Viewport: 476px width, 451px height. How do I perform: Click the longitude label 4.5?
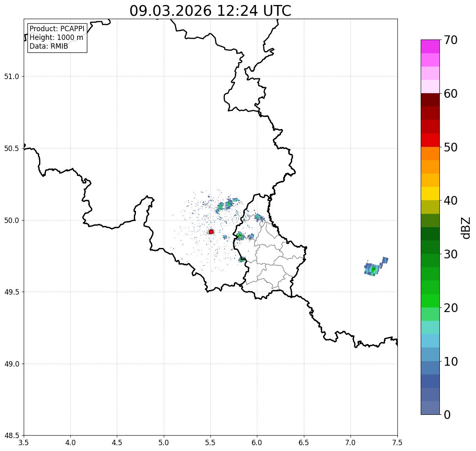pyautogui.click(x=117, y=443)
